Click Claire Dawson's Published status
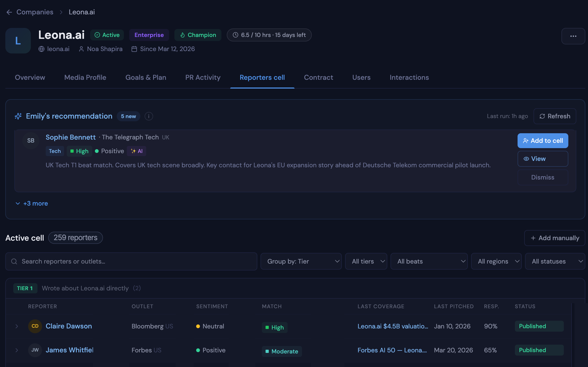 (x=539, y=326)
